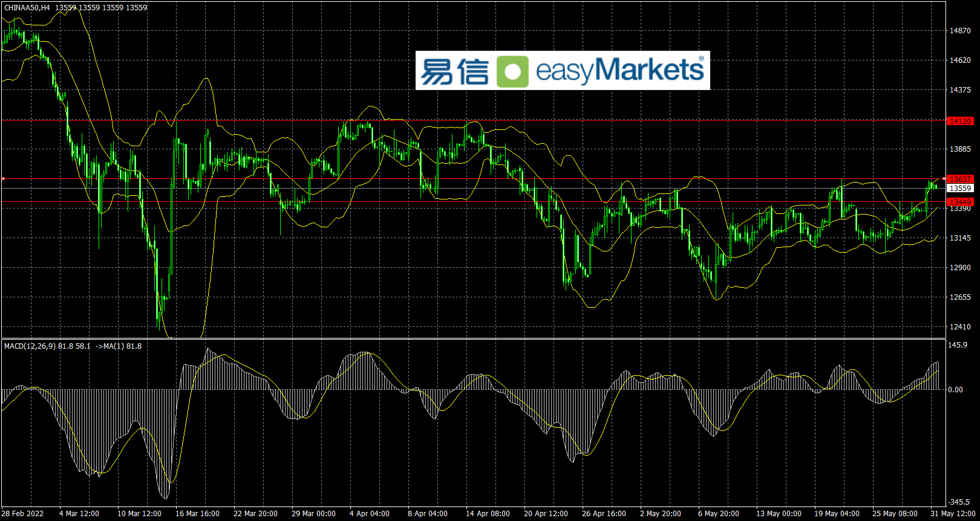Click the 4 Apr 04:00 time label

pyautogui.click(x=370, y=514)
